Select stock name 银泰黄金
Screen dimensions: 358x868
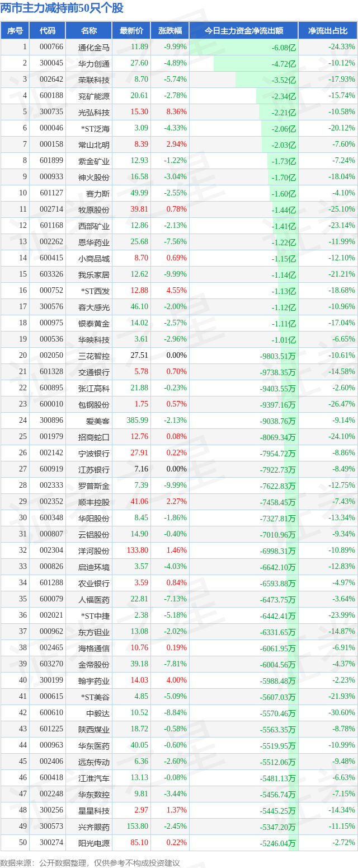(x=94, y=324)
